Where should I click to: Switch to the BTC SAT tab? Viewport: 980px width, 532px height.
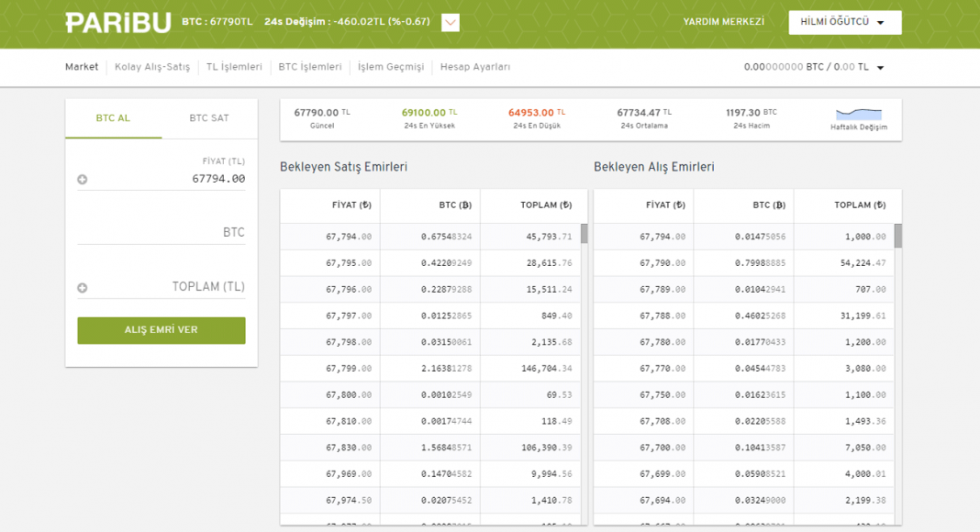click(x=209, y=118)
